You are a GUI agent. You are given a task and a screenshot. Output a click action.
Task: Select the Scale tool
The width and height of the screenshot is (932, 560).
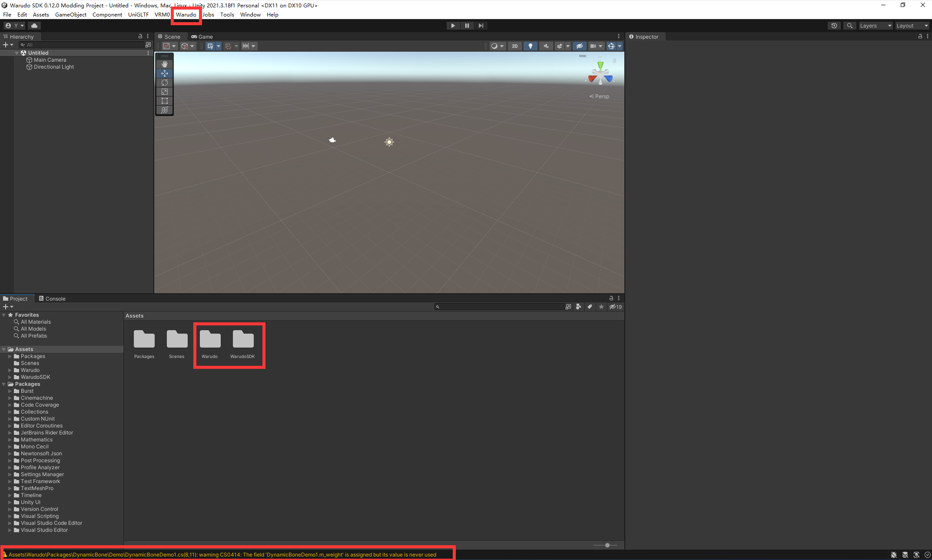click(165, 92)
